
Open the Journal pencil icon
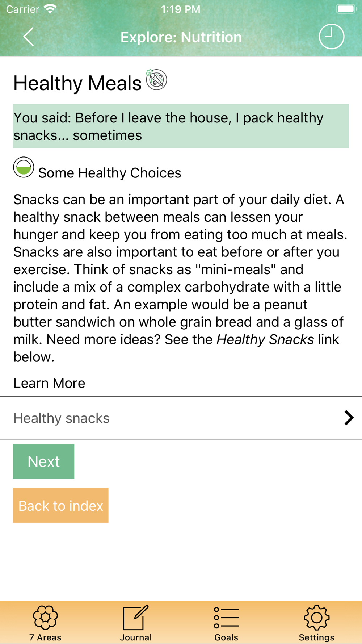[x=136, y=617]
